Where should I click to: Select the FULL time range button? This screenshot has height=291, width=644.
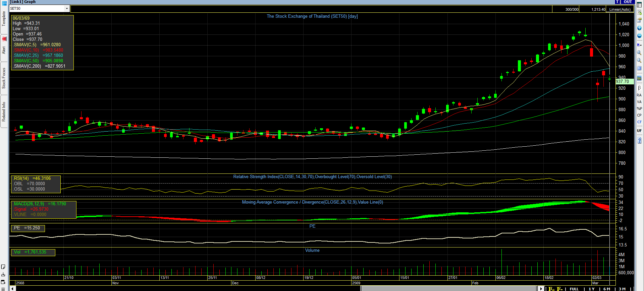click(574, 289)
